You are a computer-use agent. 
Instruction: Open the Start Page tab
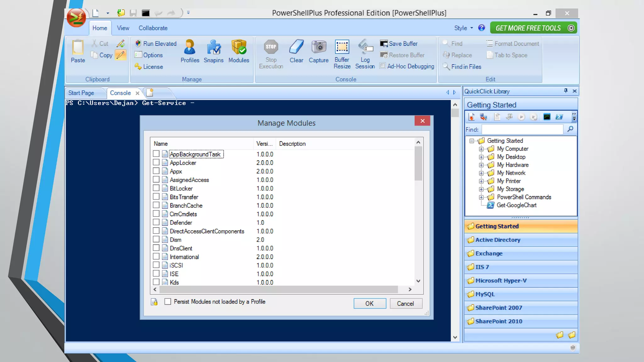point(81,93)
